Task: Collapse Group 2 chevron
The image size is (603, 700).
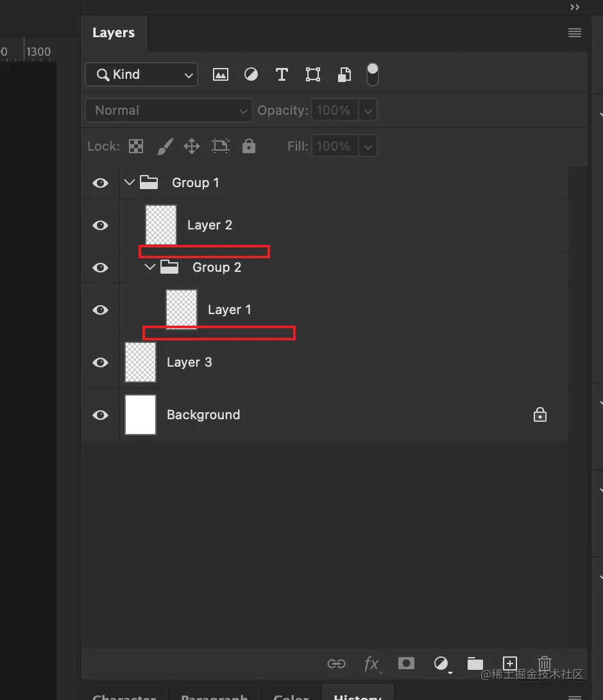Action: 150,267
